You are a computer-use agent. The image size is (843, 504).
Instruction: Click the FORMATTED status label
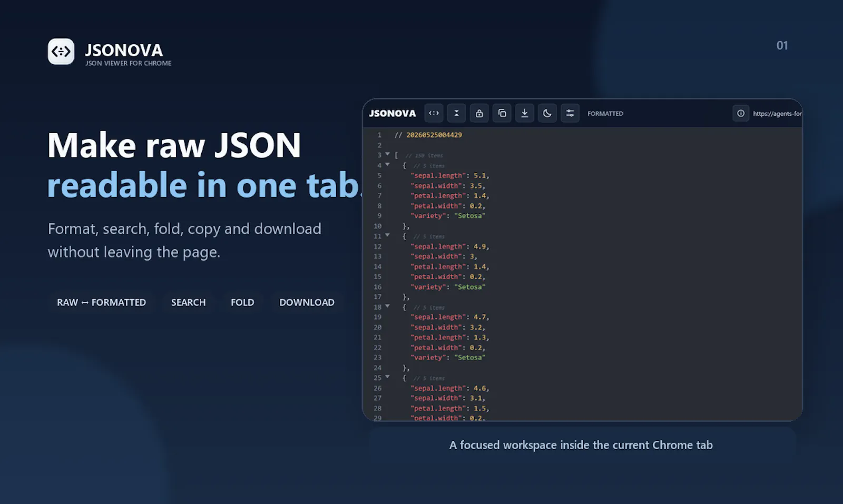coord(605,114)
